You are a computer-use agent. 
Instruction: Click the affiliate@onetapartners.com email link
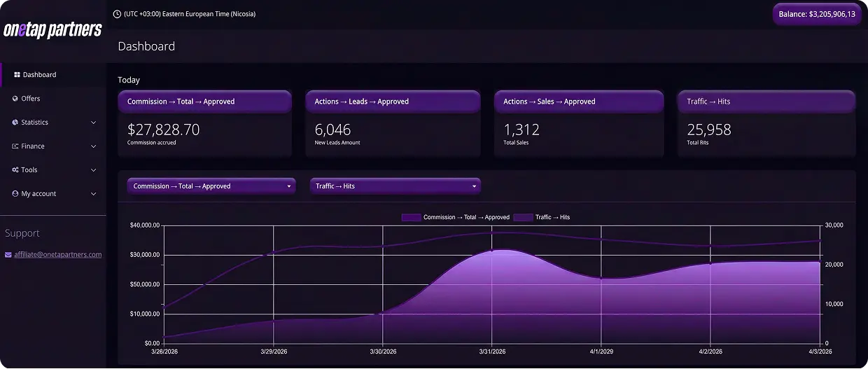click(58, 255)
